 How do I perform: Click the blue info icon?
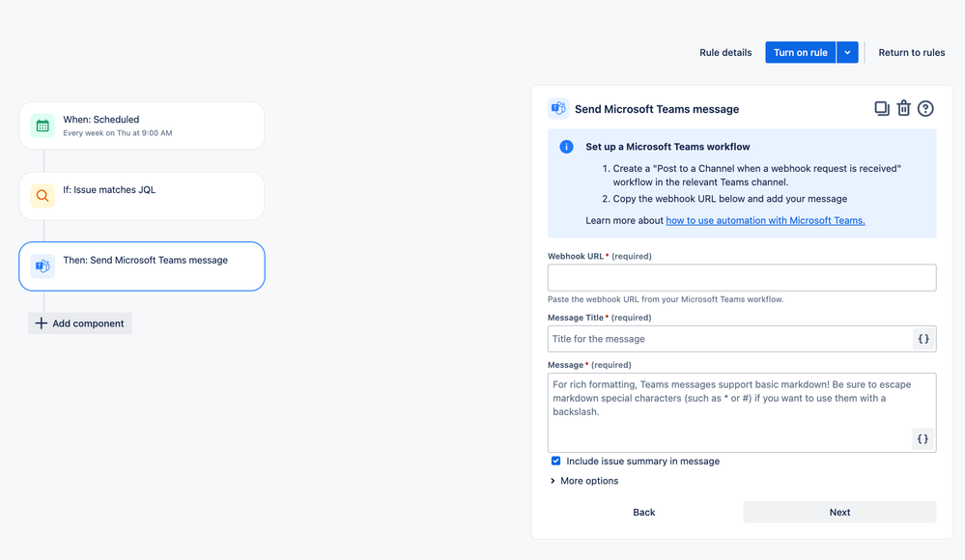(566, 147)
